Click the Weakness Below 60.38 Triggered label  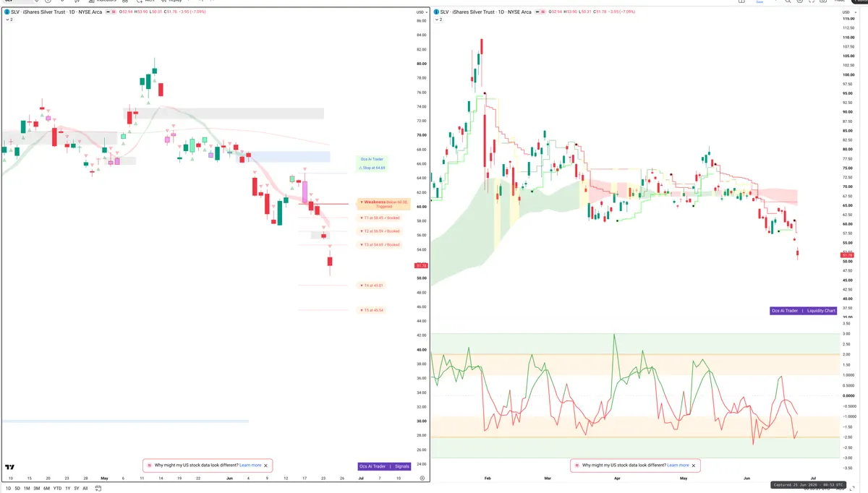[383, 204]
